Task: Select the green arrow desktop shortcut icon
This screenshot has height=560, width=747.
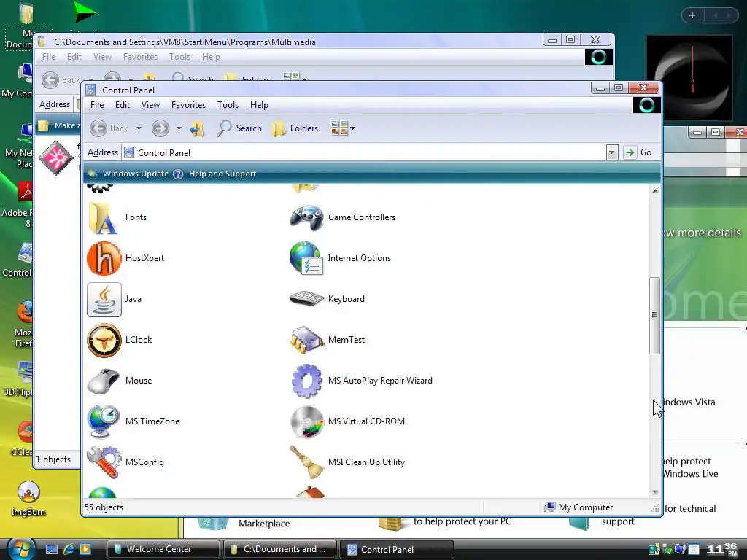Action: pyautogui.click(x=84, y=12)
